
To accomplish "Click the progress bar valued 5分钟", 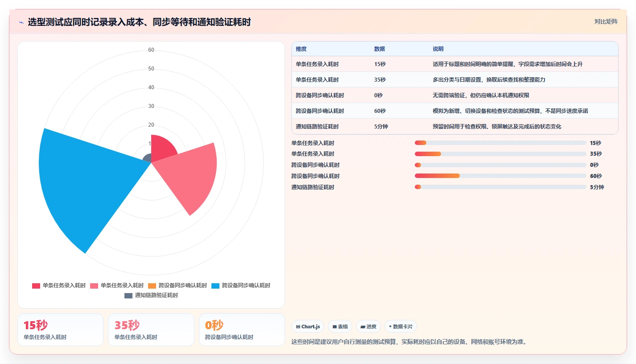I will [x=500, y=187].
